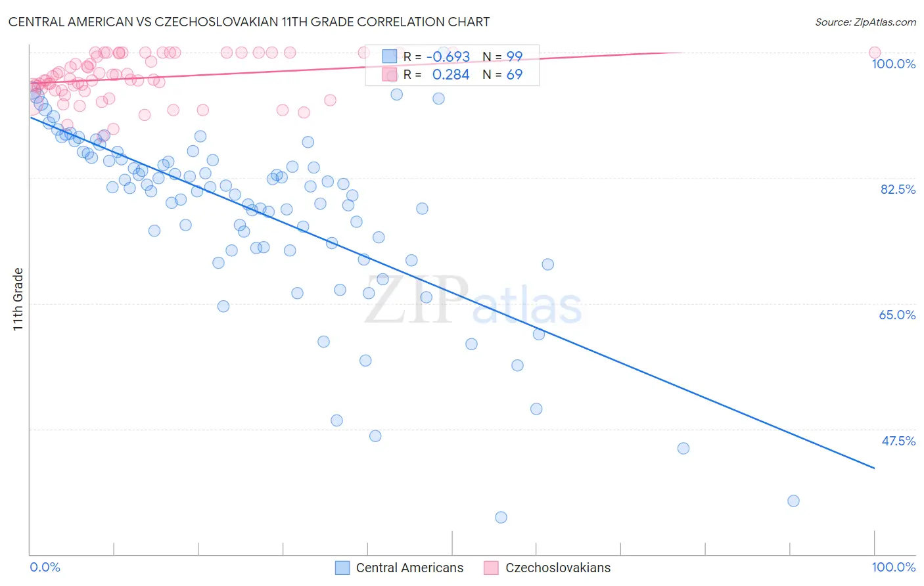Click the 100.0% x-axis label

894,567
